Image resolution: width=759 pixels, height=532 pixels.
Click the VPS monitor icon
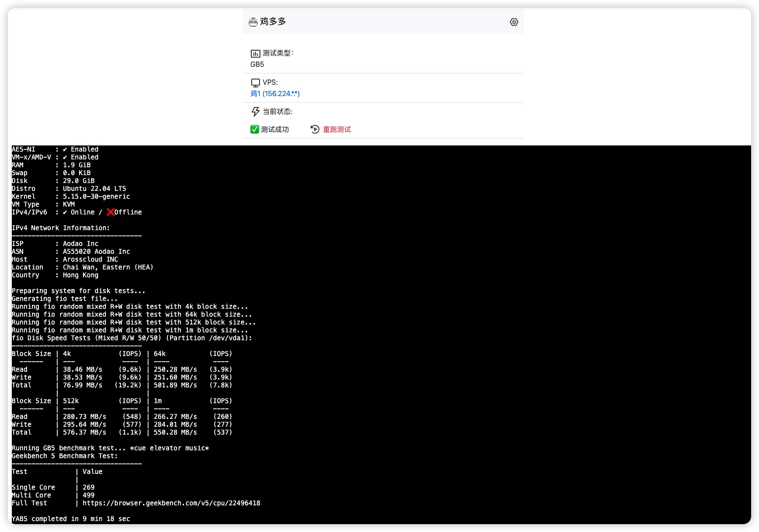(255, 83)
